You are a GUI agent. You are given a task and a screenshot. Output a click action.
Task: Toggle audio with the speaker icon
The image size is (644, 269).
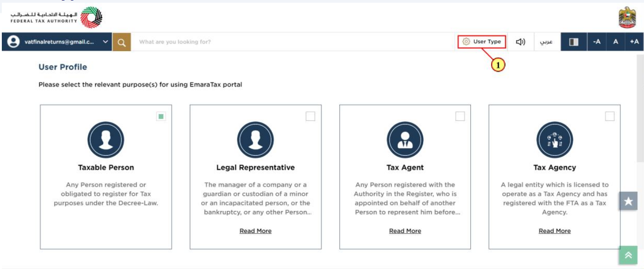[520, 42]
